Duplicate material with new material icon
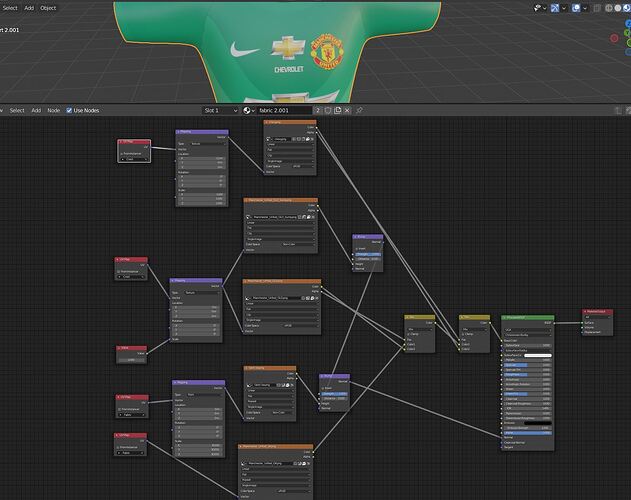This screenshot has height=500, width=631. [x=338, y=110]
